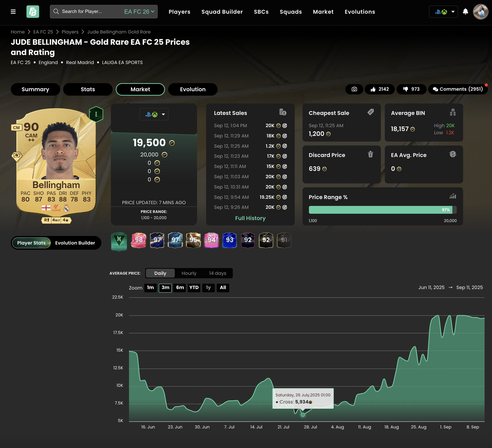The height and width of the screenshot is (448, 492).
Task: Open Comments (2951)
Action: click(x=458, y=89)
